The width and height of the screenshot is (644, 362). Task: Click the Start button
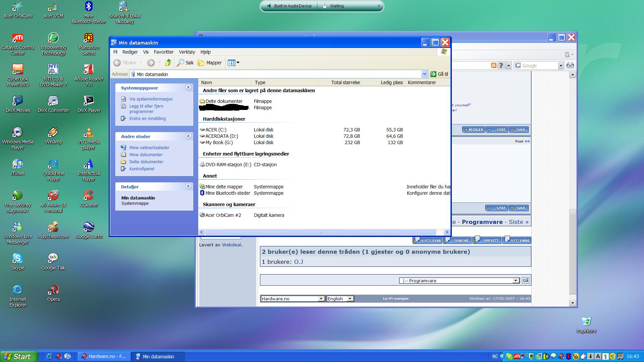coord(19,356)
